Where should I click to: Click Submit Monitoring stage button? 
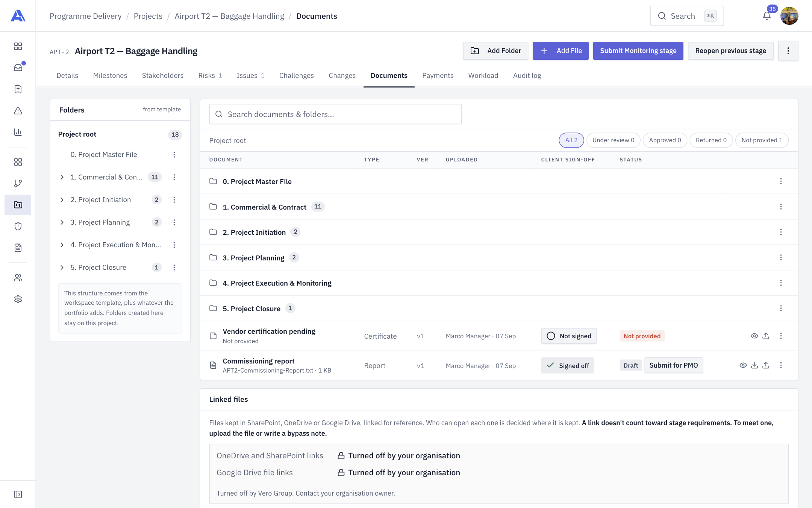pos(638,51)
